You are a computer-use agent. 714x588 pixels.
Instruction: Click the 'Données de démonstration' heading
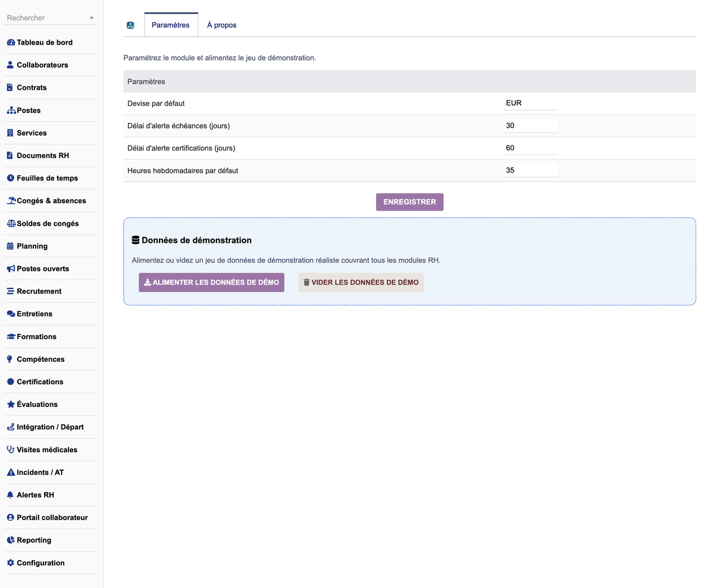pos(192,240)
